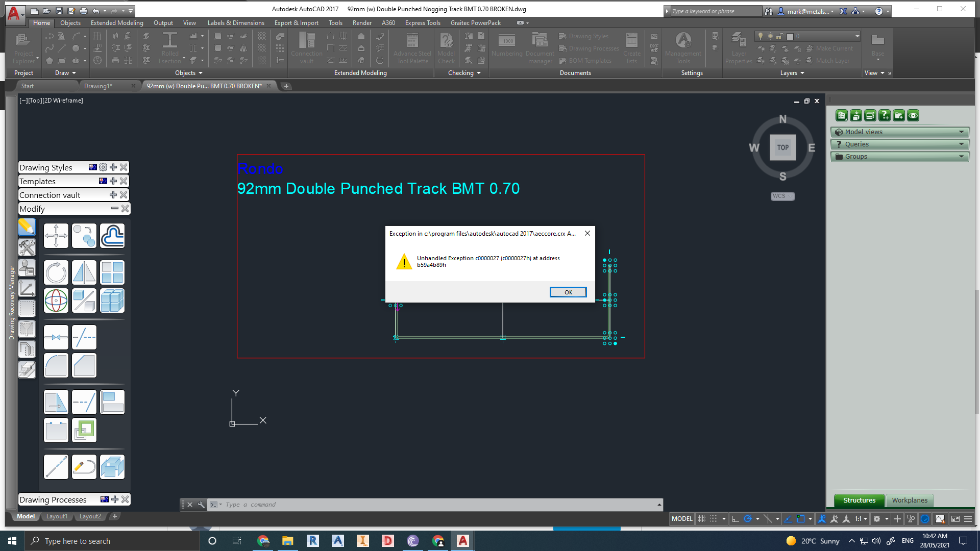The image size is (980, 551).
Task: Open the wrench customization icon by command line
Action: (x=202, y=505)
